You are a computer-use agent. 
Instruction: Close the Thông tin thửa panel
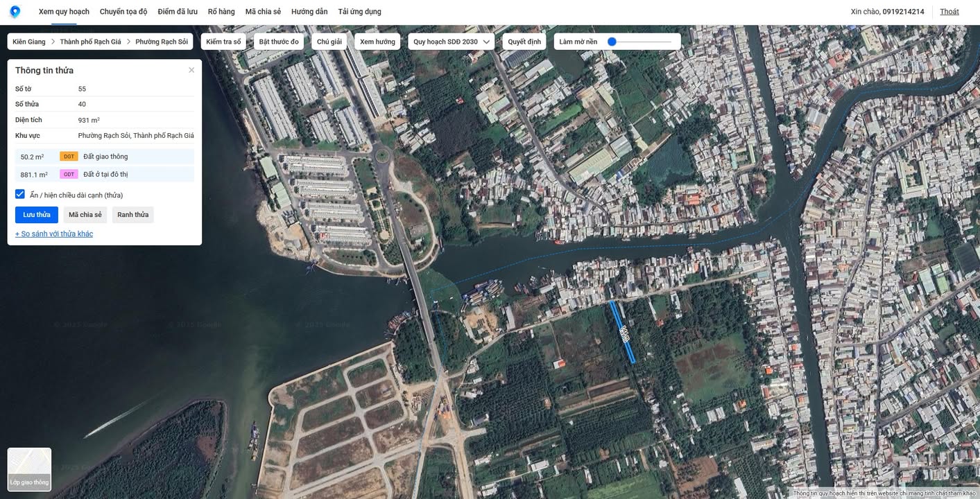pyautogui.click(x=191, y=70)
